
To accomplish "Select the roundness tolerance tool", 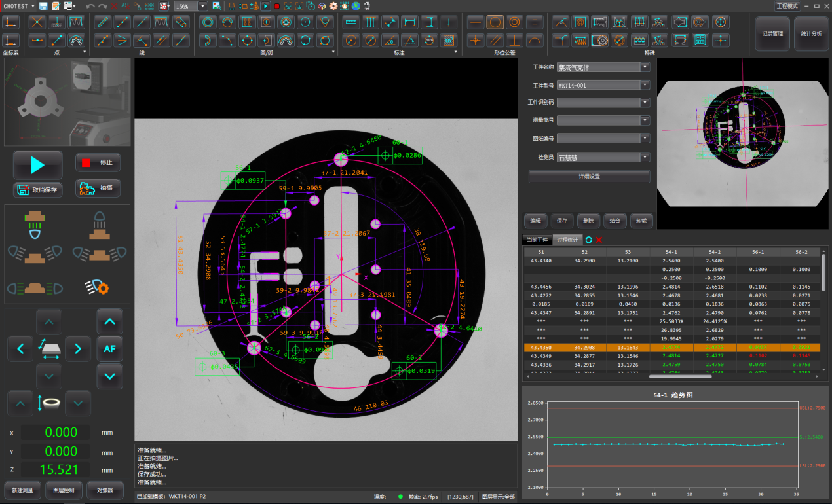I will (495, 22).
